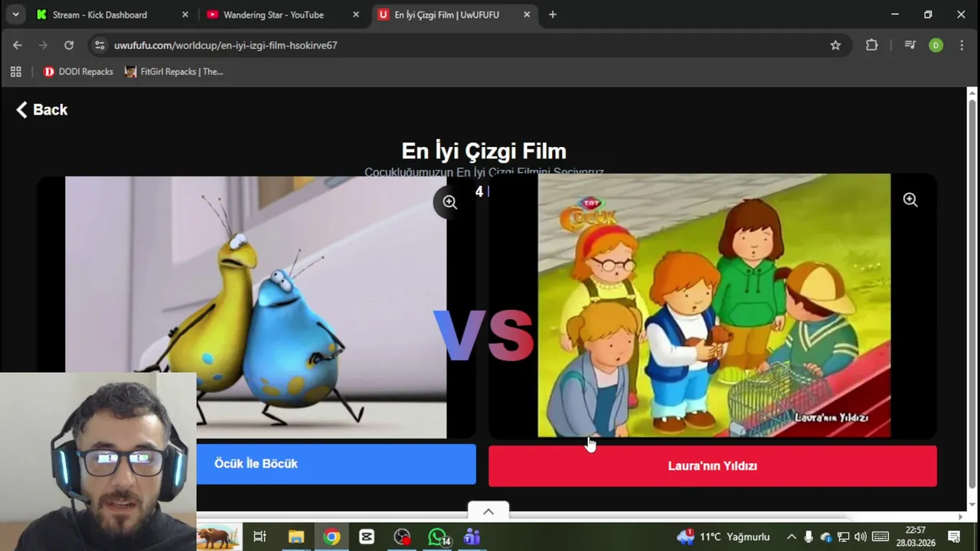Reload the current page

69,45
